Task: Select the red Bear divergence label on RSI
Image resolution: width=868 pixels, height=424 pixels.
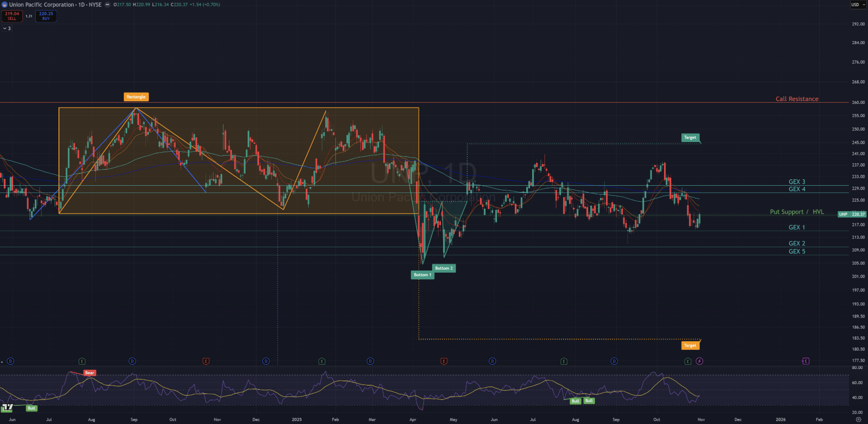Action: pos(90,373)
